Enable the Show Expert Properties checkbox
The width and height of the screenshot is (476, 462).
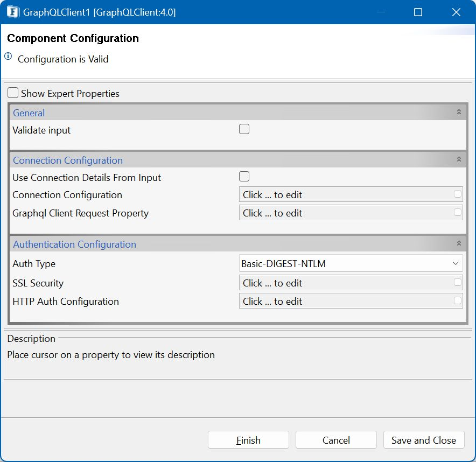(x=13, y=93)
